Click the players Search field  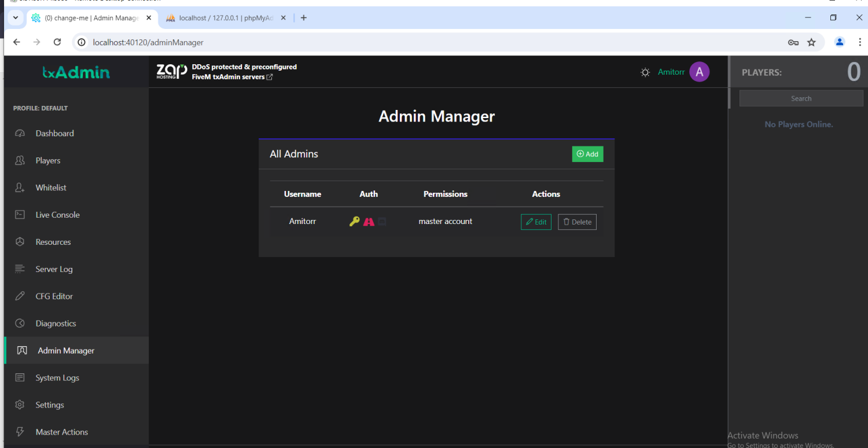click(801, 99)
